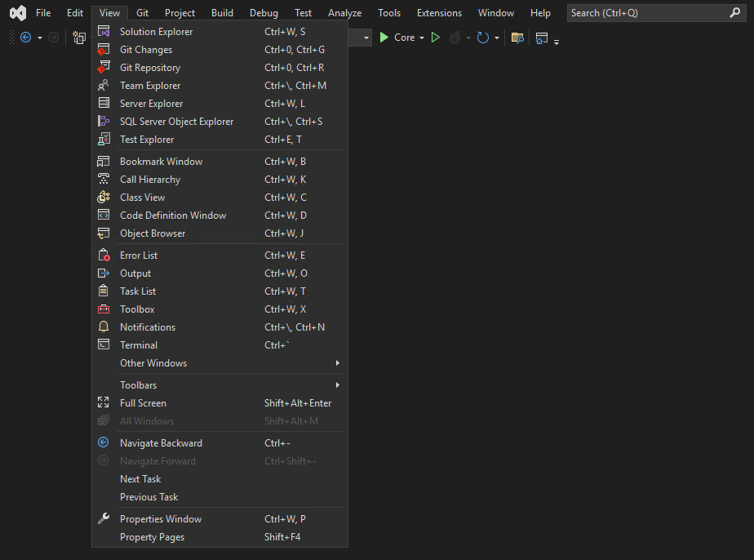Screen dimensions: 754x560
Task: Click toolbar back navigation button
Action: click(26, 38)
